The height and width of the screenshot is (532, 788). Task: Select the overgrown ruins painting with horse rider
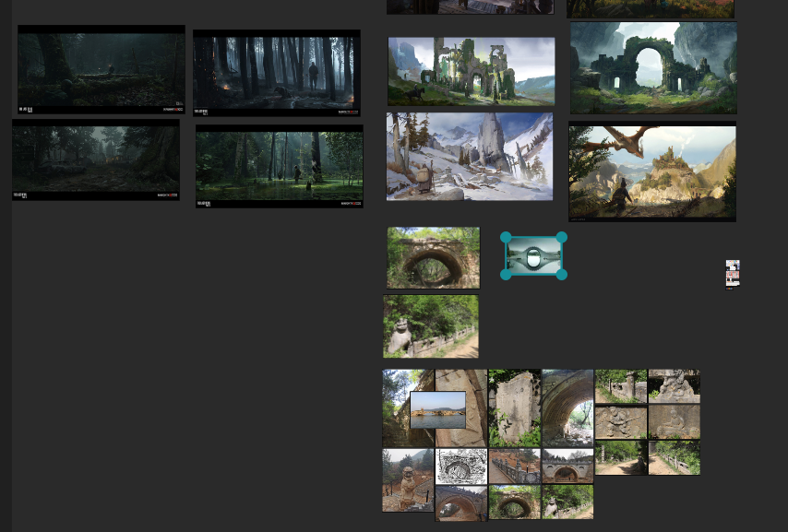(x=472, y=71)
